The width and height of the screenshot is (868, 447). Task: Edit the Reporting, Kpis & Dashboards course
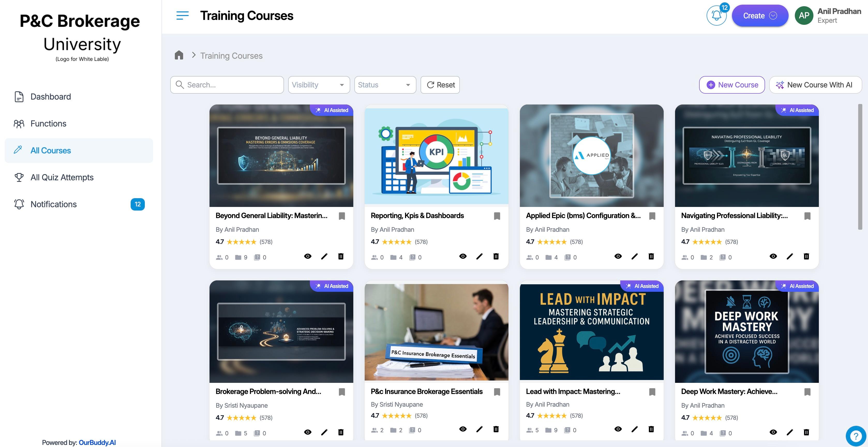pos(479,256)
